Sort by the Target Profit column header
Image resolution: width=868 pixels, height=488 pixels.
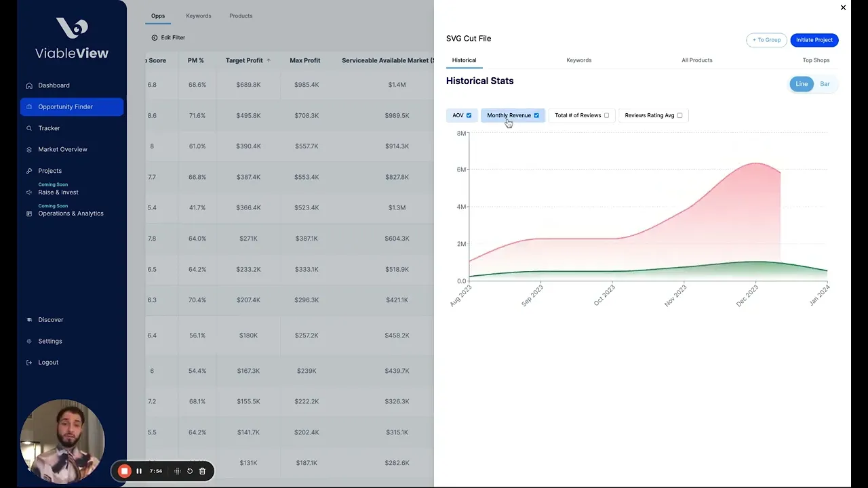[244, 60]
